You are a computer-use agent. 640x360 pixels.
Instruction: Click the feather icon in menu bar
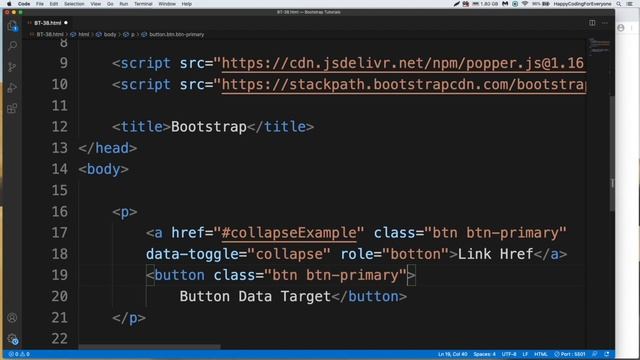click(x=456, y=4)
